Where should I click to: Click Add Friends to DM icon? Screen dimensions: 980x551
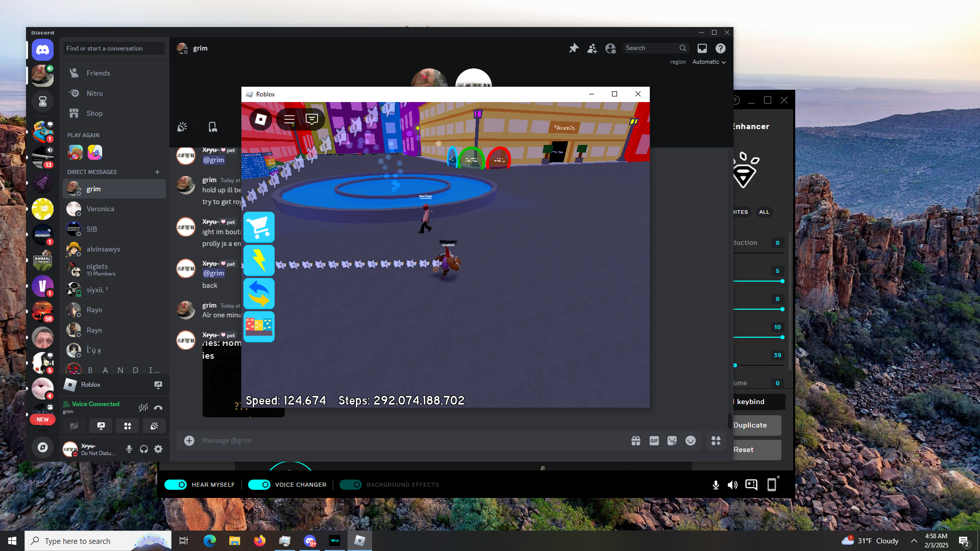click(x=592, y=48)
